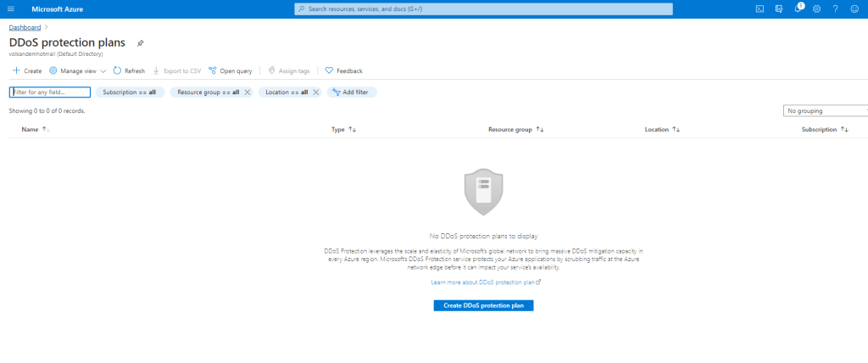Click the feedback smiley icon in header
868x363 pixels.
point(854,8)
